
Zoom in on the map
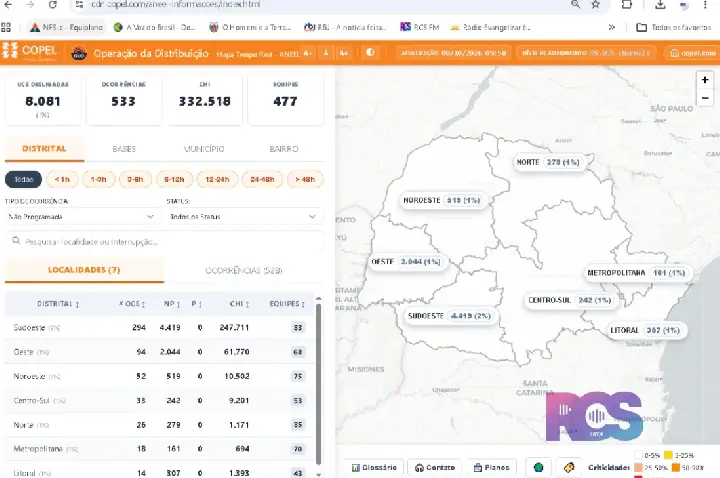[x=705, y=80]
